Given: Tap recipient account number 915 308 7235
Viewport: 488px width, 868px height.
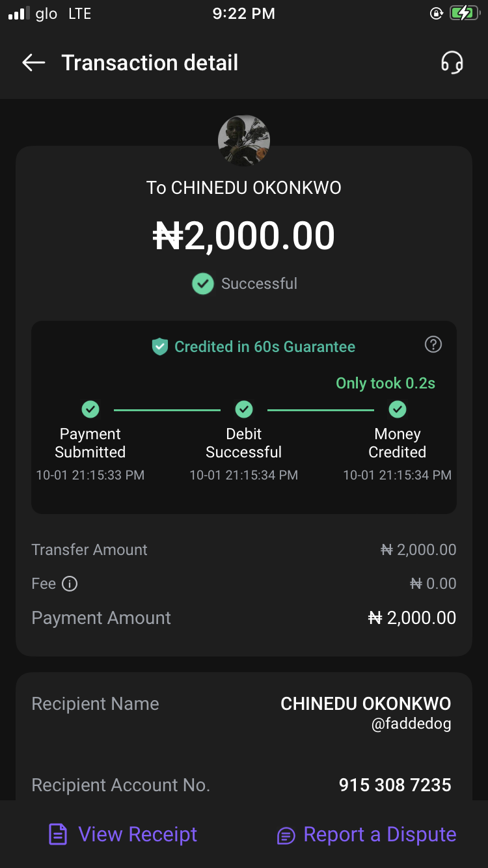Looking at the screenshot, I should 395,785.
